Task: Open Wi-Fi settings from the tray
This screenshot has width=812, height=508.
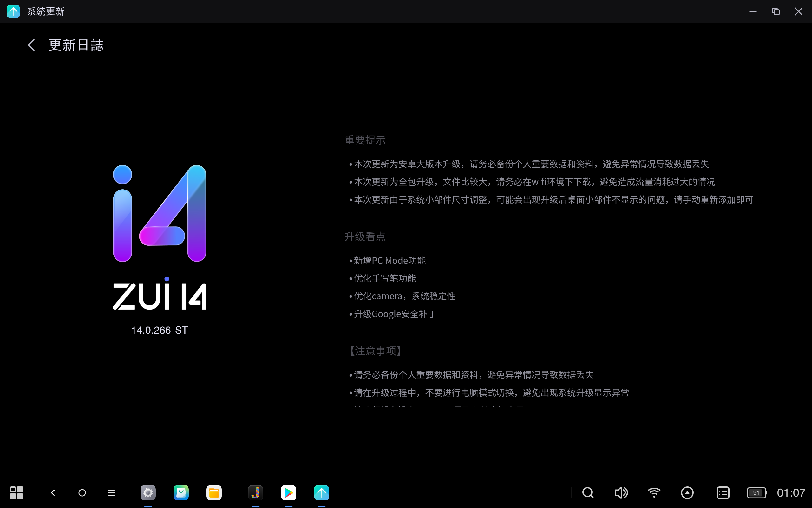Action: tap(654, 493)
